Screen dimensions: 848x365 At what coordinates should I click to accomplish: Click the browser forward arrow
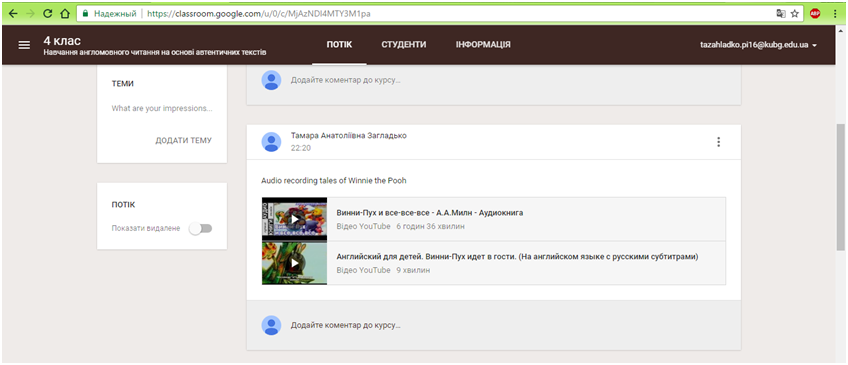click(30, 14)
